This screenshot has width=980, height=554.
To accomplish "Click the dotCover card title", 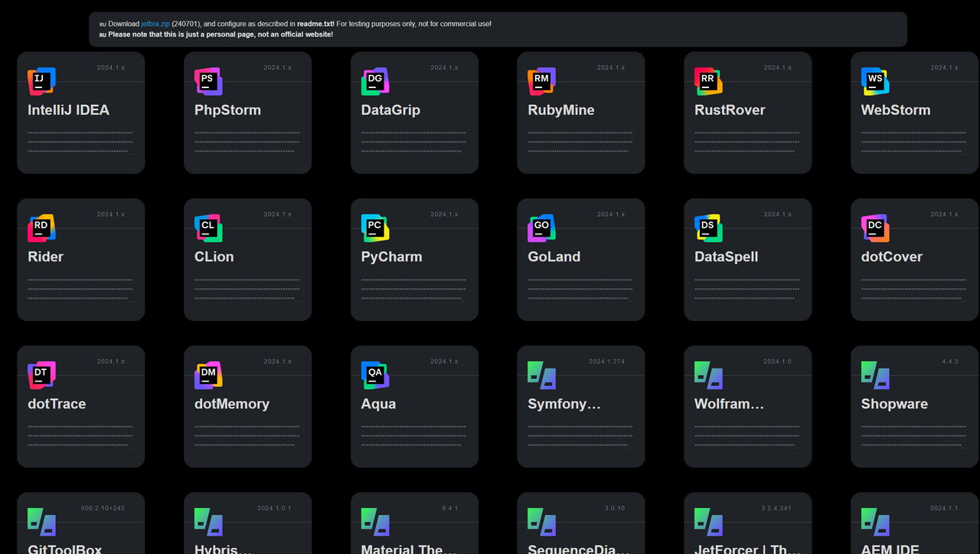I will click(x=891, y=257).
